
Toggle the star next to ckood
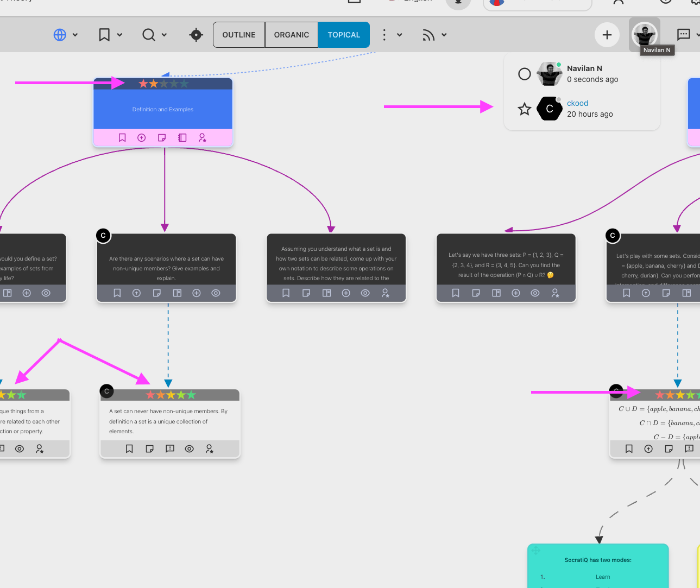click(524, 109)
